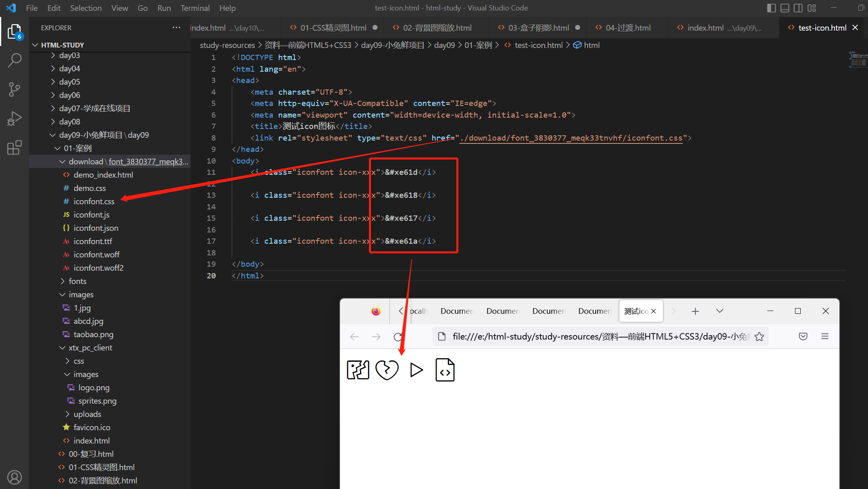Open the Extensions view
The width and height of the screenshot is (868, 489).
15,147
